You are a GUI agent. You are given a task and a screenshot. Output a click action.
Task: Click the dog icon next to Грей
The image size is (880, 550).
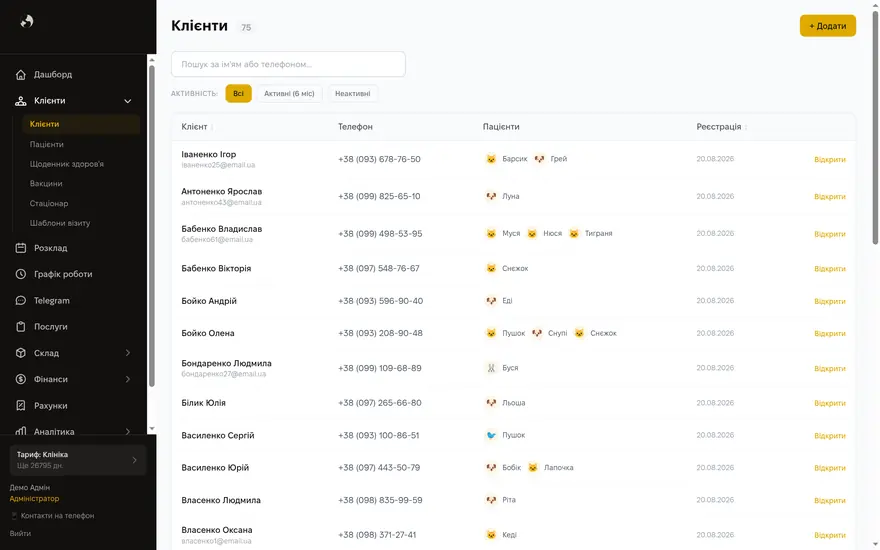coord(539,159)
